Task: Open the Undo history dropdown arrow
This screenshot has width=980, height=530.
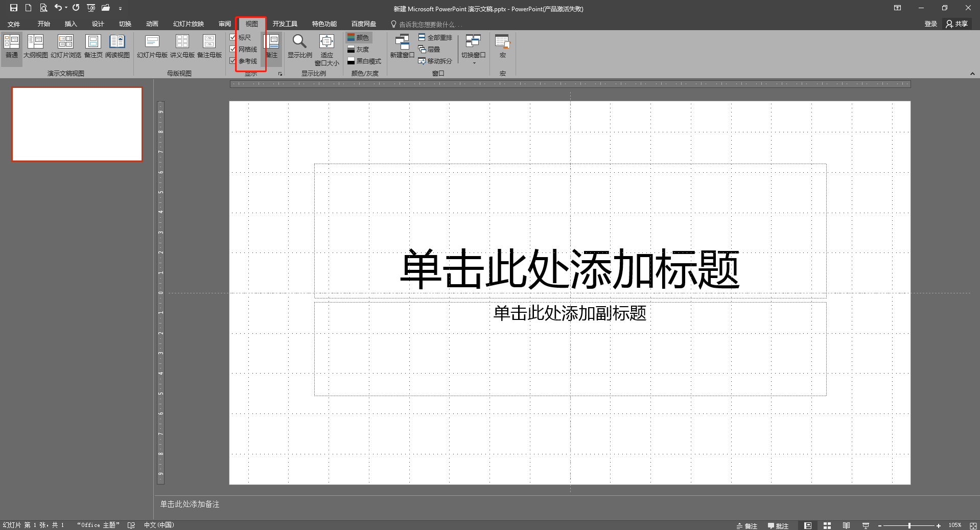Action: 66,8
